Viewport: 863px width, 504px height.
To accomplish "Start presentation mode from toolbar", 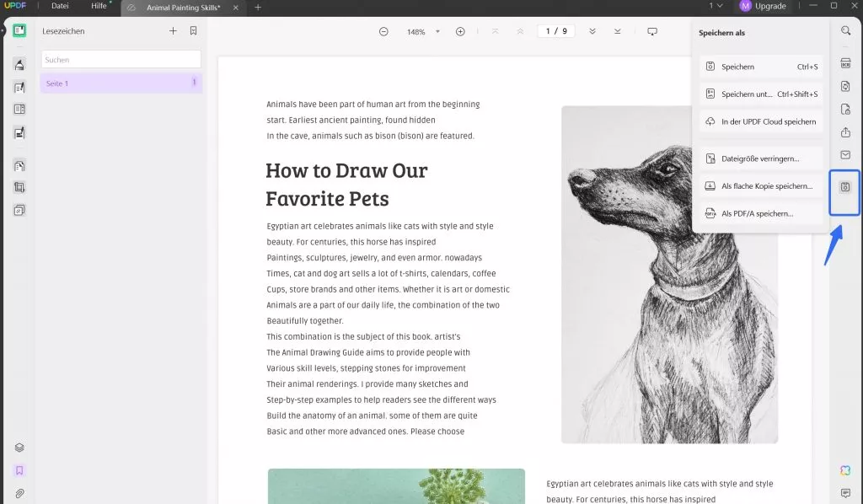I will [x=652, y=31].
